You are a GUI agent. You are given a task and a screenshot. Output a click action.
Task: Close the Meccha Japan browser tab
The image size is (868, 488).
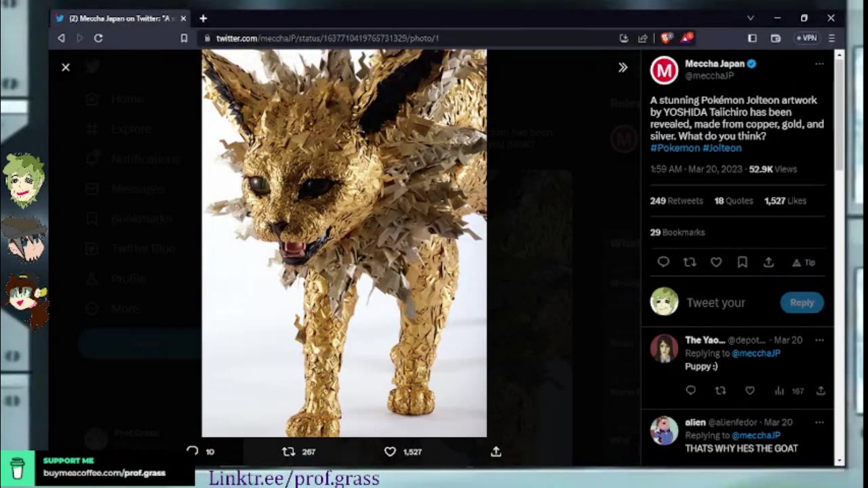pos(183,18)
